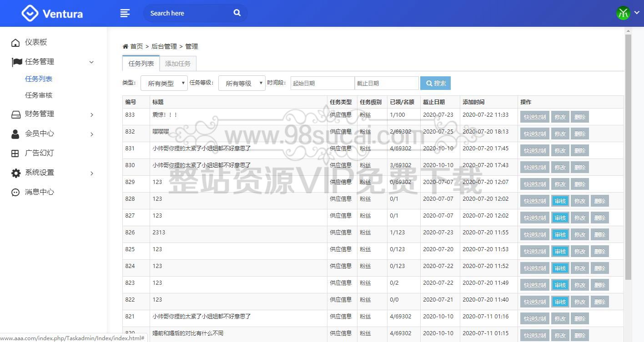Open the 所有类型 type dropdown

point(164,83)
